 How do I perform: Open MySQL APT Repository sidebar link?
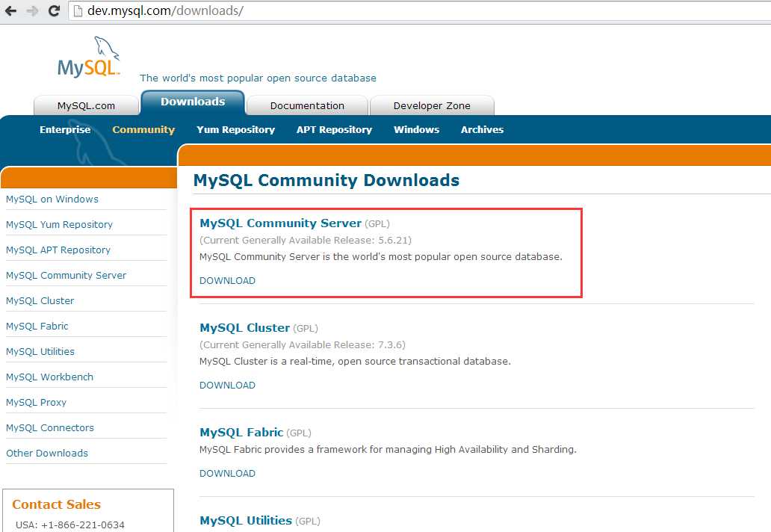(58, 250)
